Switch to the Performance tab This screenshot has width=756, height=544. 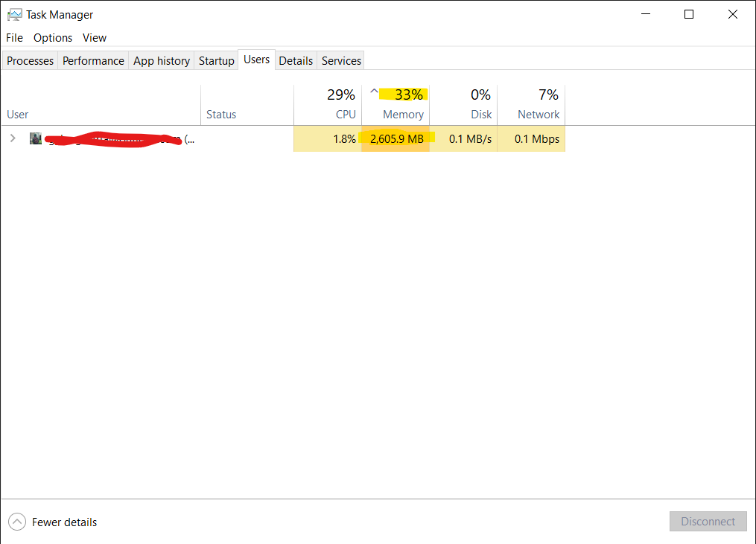(x=92, y=60)
